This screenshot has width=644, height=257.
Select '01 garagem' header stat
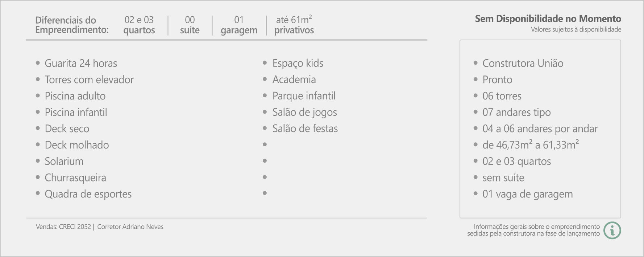pos(239,25)
